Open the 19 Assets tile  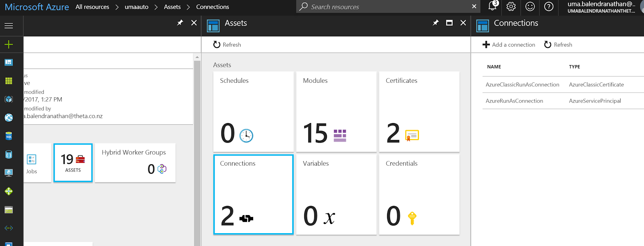[73, 163]
